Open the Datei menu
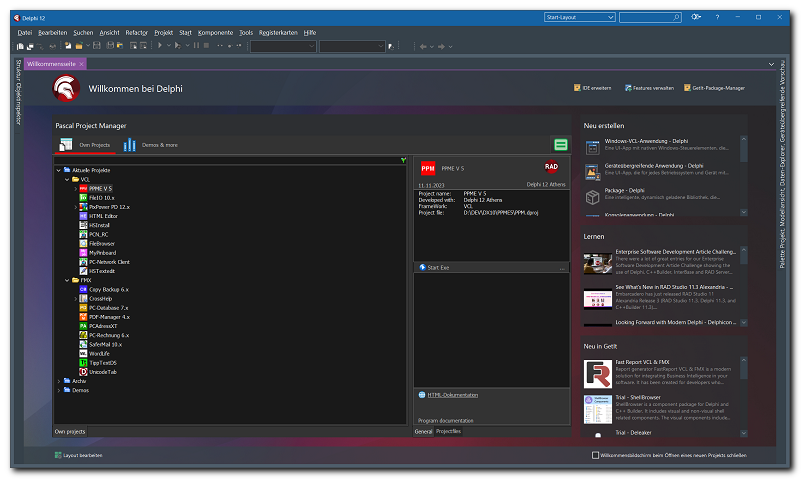801x479 pixels. [25, 33]
